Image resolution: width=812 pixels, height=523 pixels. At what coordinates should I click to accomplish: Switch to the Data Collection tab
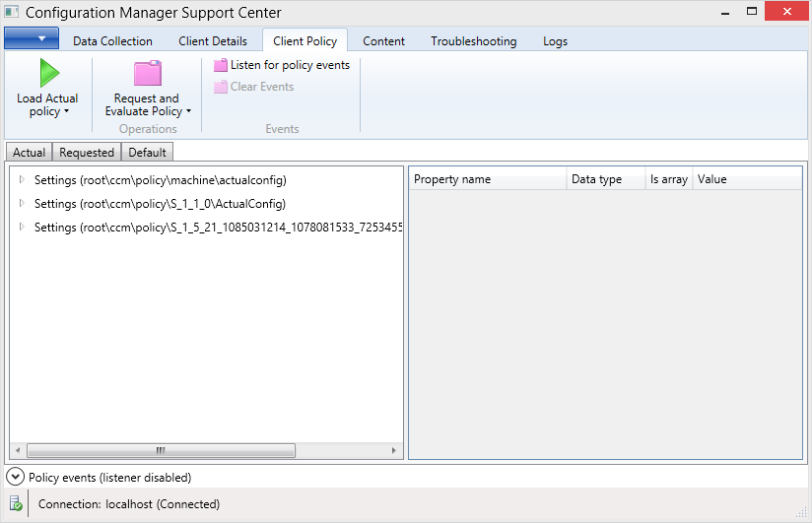pos(112,41)
